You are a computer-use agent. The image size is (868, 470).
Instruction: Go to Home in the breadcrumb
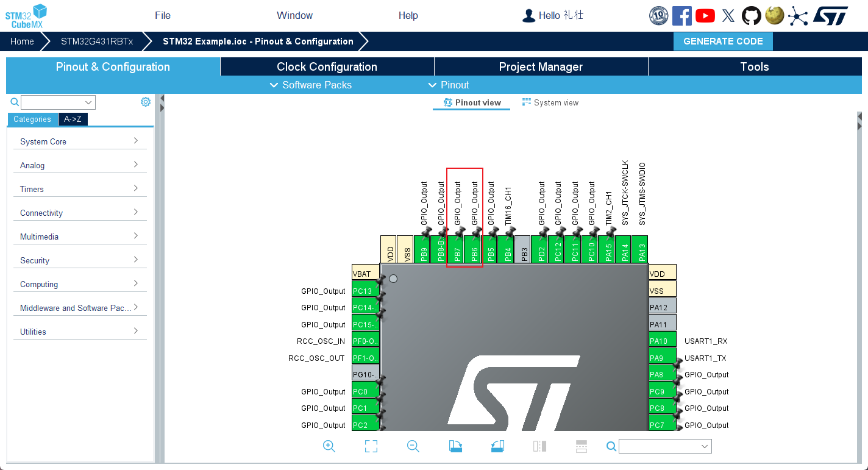(x=22, y=41)
